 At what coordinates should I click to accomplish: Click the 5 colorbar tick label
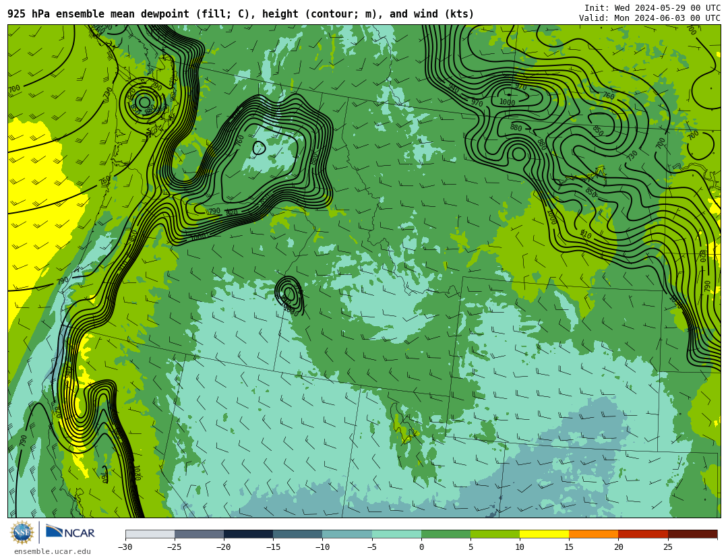tap(471, 547)
